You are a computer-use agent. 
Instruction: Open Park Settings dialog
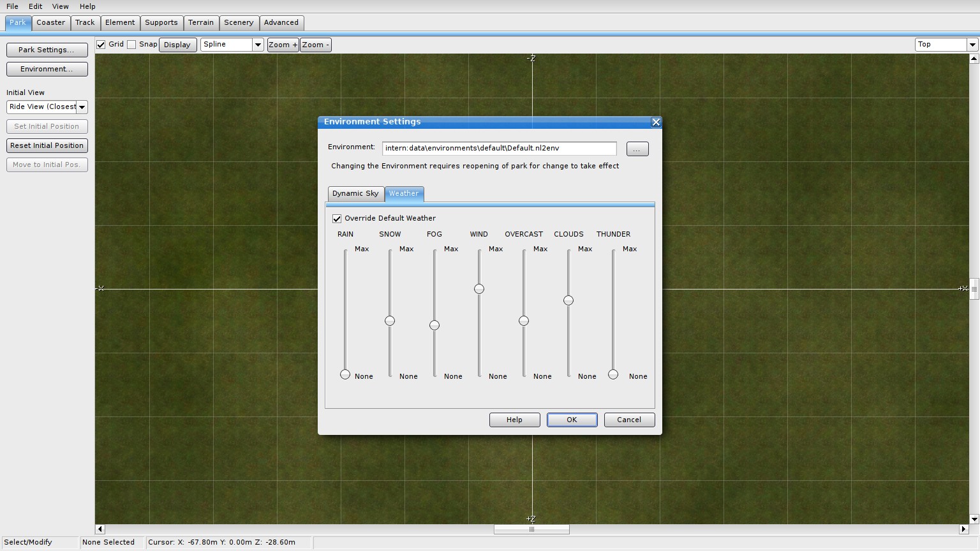(x=47, y=50)
